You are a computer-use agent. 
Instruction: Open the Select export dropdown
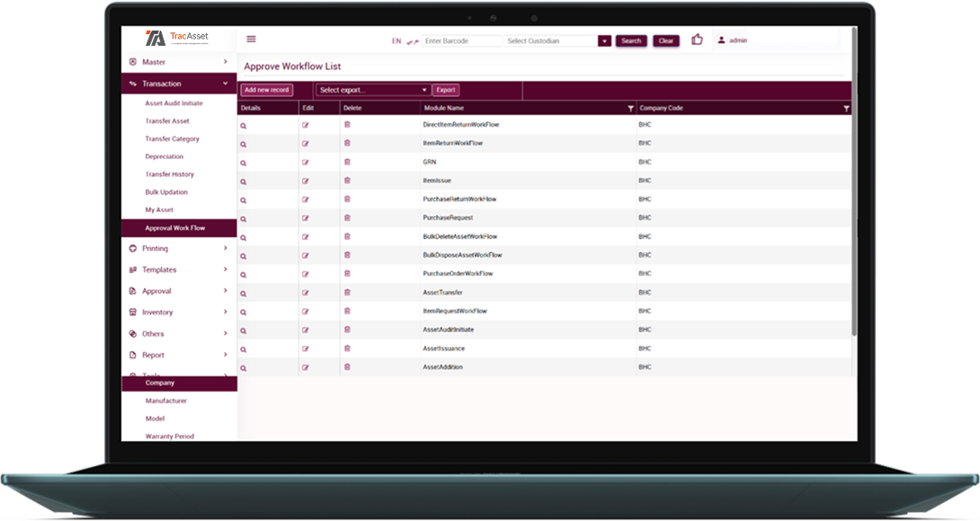pyautogui.click(x=373, y=90)
